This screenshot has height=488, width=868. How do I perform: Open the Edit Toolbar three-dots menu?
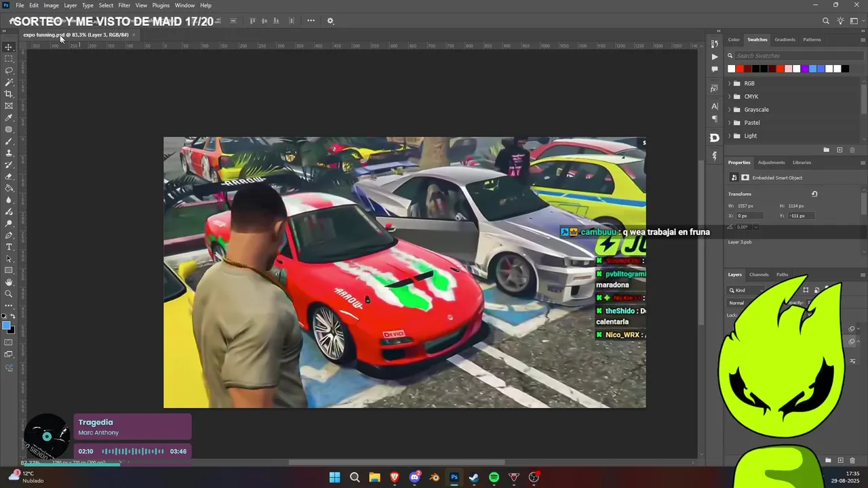pyautogui.click(x=9, y=306)
